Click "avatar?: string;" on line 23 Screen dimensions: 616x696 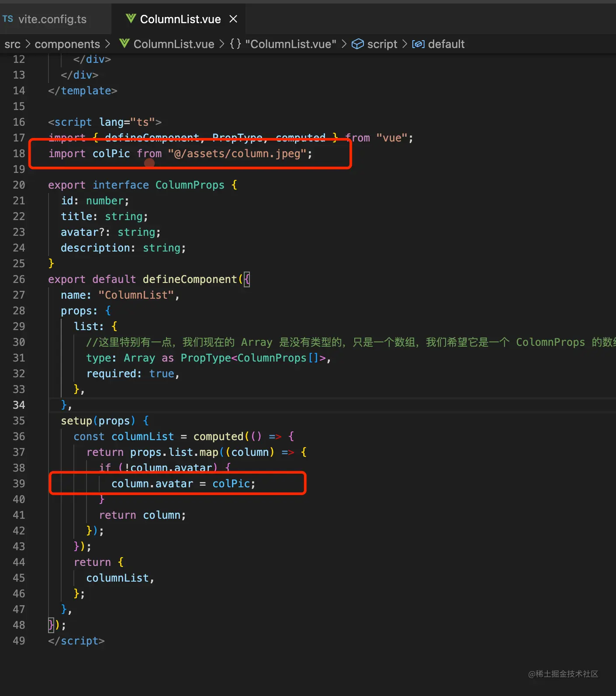point(111,232)
